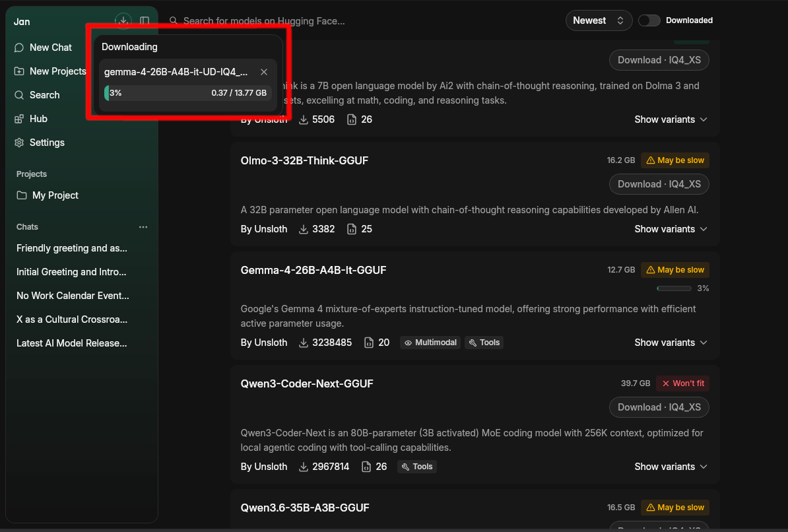
Task: Click the download count icon beside 2967814
Action: click(304, 467)
